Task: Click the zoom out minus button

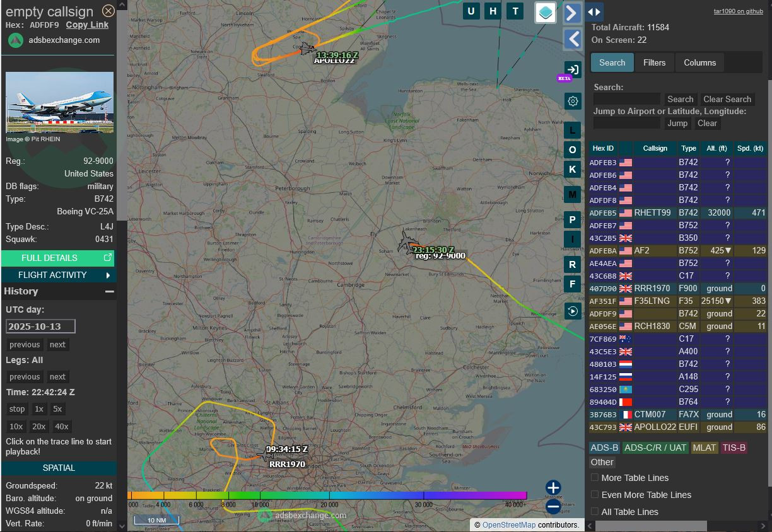Action: pos(553,506)
